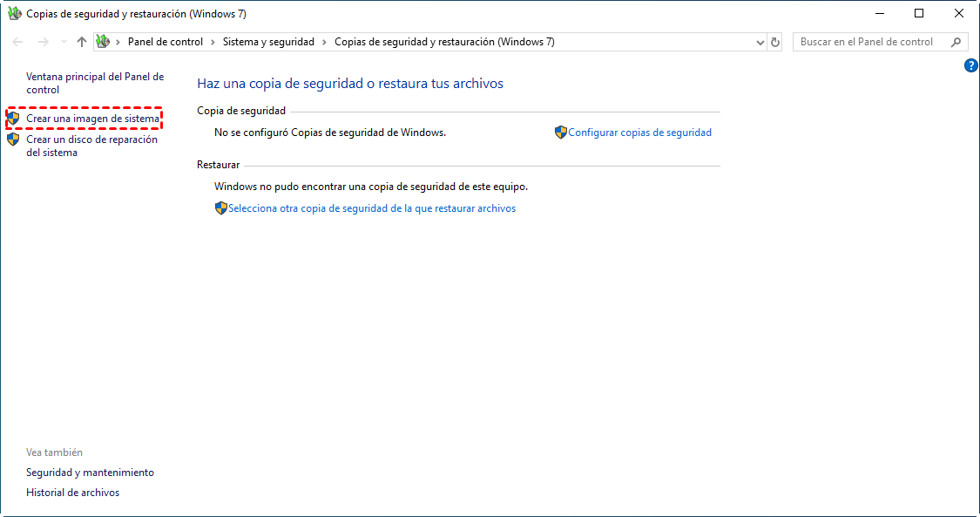Expand chevron after Sistema y seguridad breadcrumb
Image resolution: width=980 pixels, height=517 pixels.
pos(324,42)
